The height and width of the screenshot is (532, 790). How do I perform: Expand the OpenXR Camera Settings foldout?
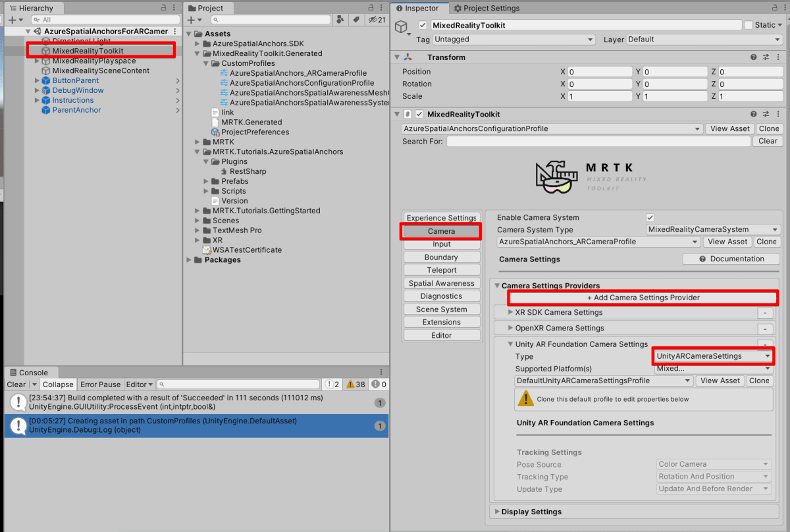coord(510,328)
